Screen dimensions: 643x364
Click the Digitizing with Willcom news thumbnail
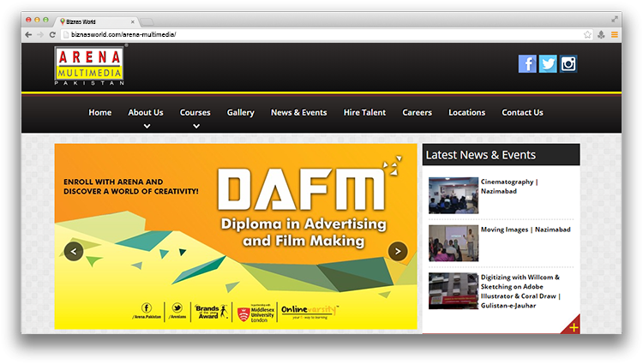[453, 291]
